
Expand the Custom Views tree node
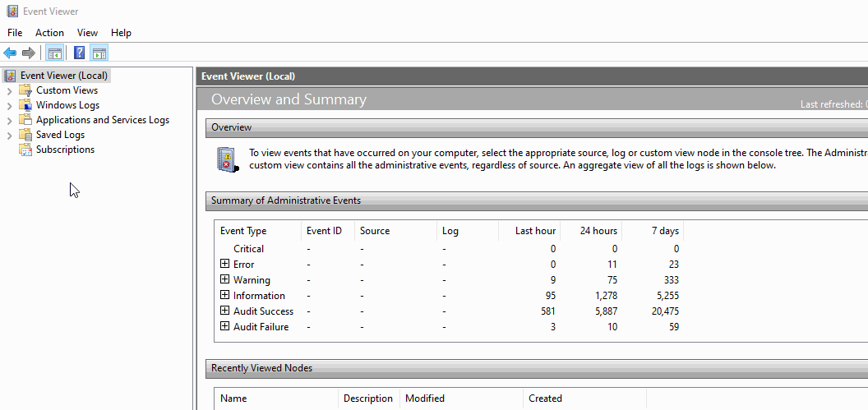pos(9,90)
